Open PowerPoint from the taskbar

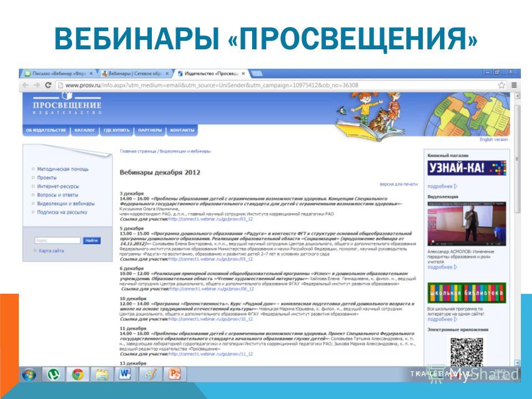[x=175, y=375]
